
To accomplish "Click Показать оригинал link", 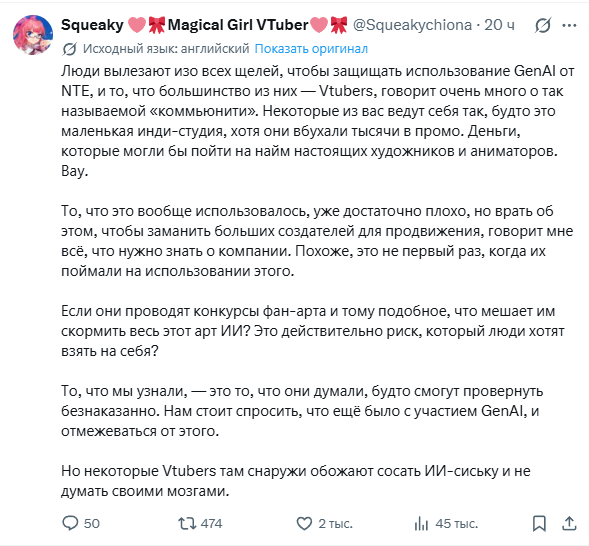I will 311,48.
